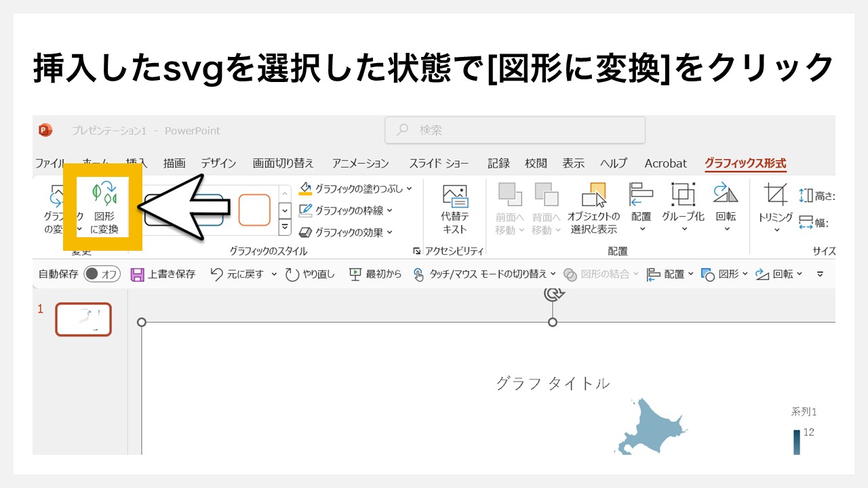Viewport: 868px width, 488px height.
Task: Select the トリミング (Crop) tool
Action: click(775, 203)
